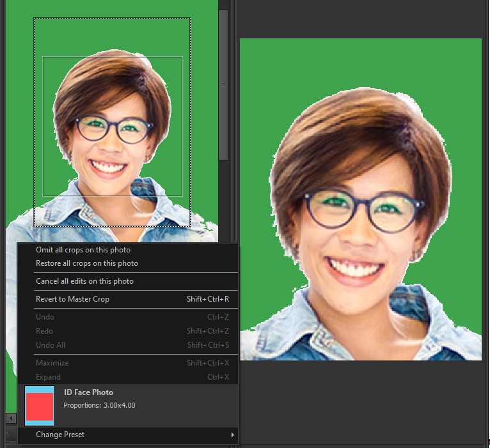Click the divider between editor and preview
This screenshot has width=490, height=448.
click(x=233, y=128)
